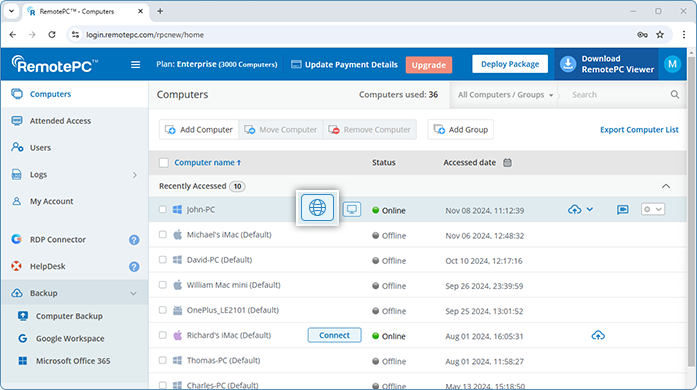
Task: Open Attended Access in sidebar
Action: [60, 121]
